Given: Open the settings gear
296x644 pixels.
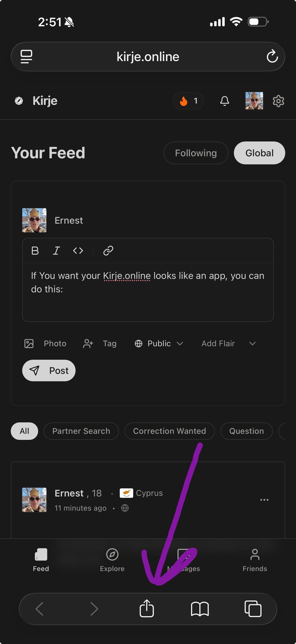Looking at the screenshot, I should tap(278, 101).
